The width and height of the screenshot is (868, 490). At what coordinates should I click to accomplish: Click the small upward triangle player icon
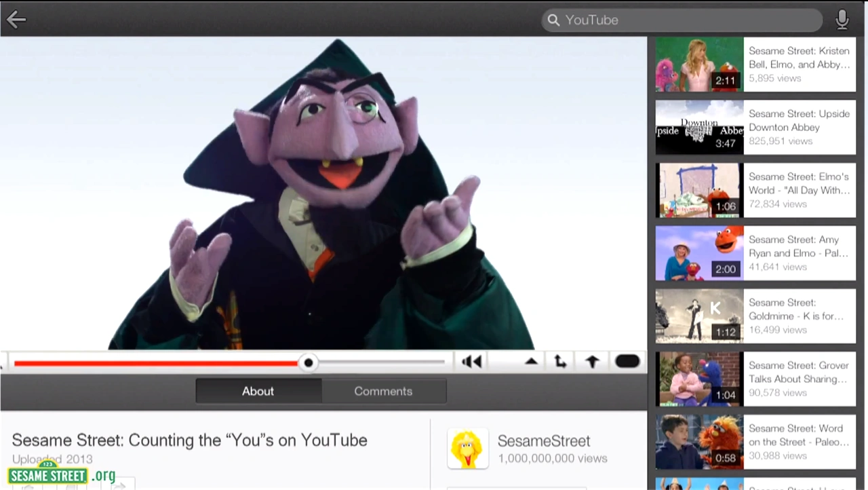[x=531, y=362]
